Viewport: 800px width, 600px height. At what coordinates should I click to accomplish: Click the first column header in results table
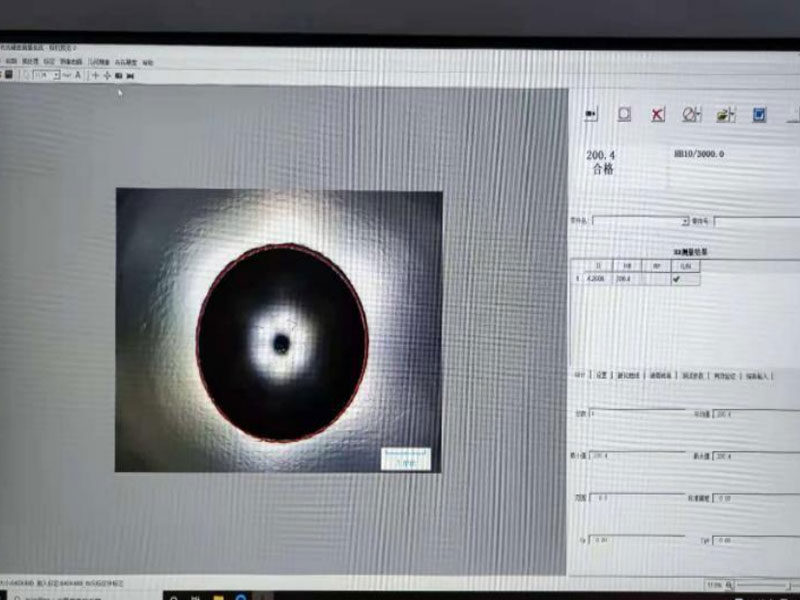[597, 266]
